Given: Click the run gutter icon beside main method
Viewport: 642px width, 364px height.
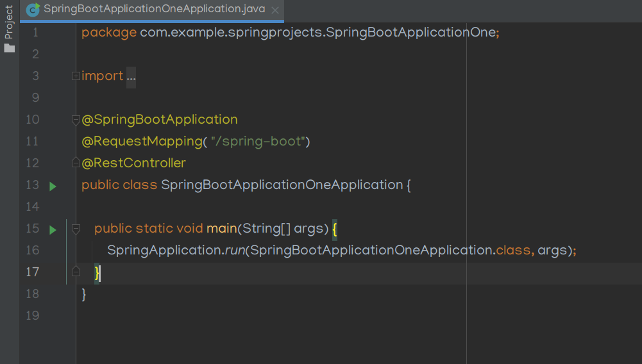Looking at the screenshot, I should [x=53, y=230].
